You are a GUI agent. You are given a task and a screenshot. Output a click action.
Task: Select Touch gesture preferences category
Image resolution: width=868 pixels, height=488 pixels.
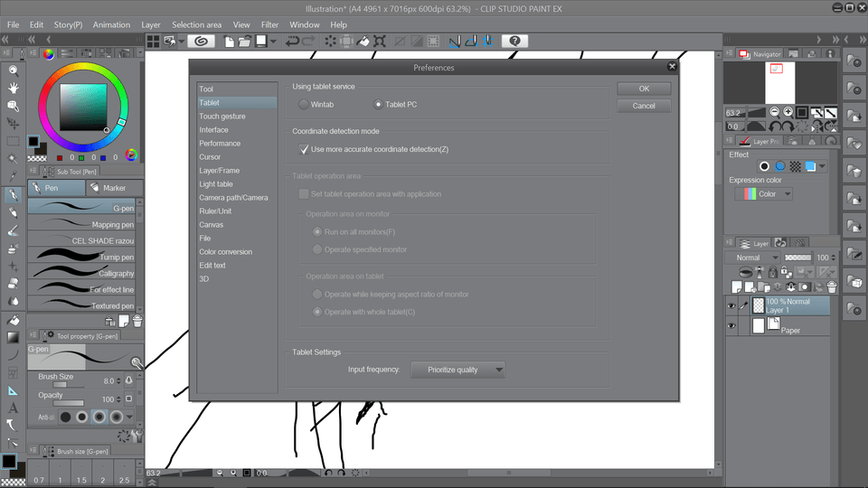222,117
